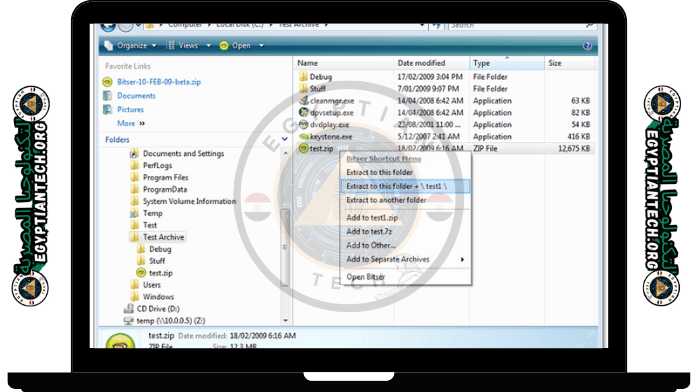Click the folder tree scrollbar thumb
This screenshot has height=392, width=698.
coord(285,248)
